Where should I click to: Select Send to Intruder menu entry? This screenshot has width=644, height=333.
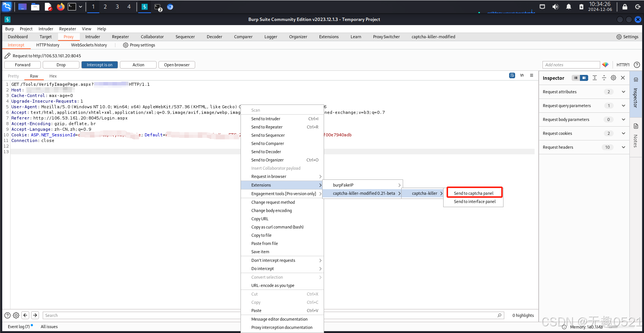(282, 119)
